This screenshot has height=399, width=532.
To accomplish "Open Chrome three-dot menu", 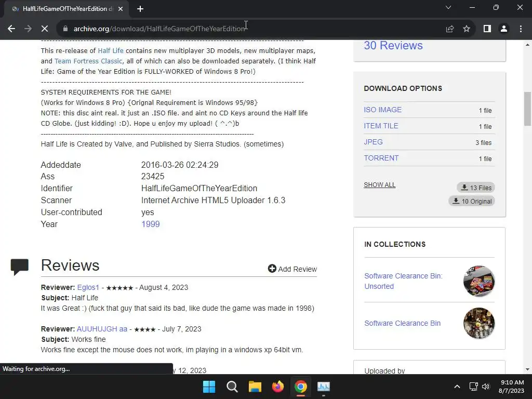I will pyautogui.click(x=521, y=29).
